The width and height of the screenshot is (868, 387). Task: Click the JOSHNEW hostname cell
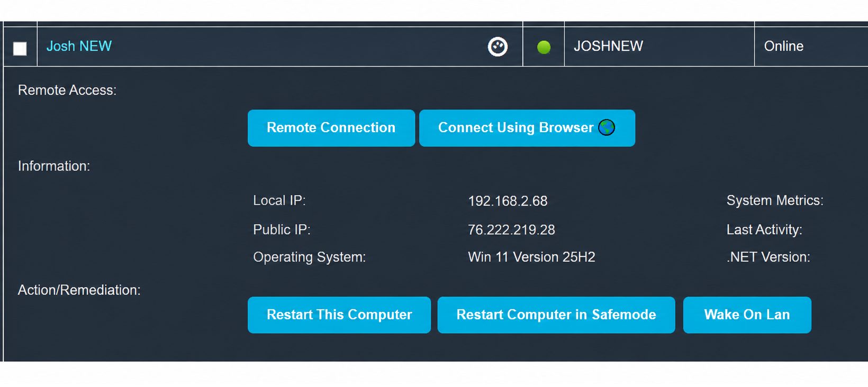click(659, 47)
